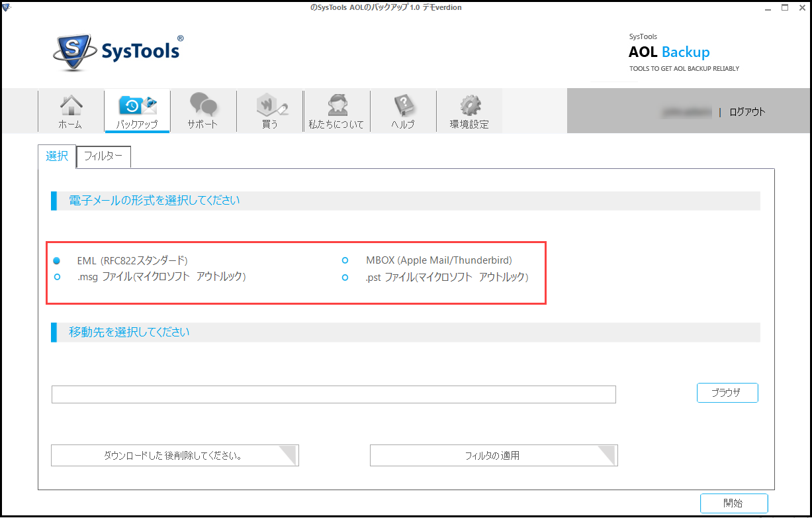Viewport: 812px width, 518px height.
Task: Switch to the 選択 tab
Action: (x=57, y=156)
